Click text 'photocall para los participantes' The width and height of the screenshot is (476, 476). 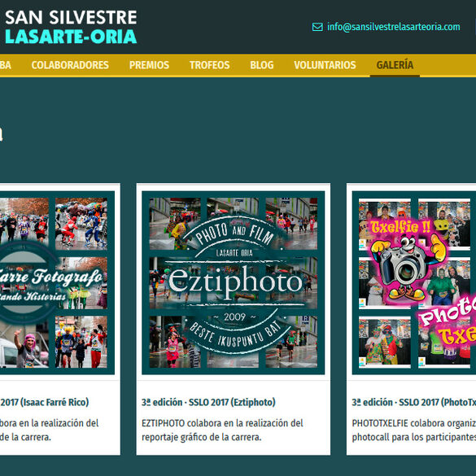(414, 437)
